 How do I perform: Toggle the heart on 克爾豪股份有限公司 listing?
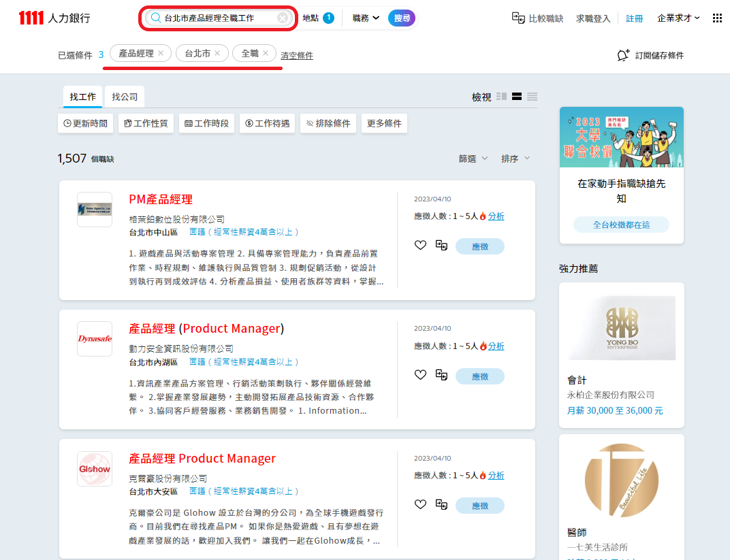tap(420, 506)
